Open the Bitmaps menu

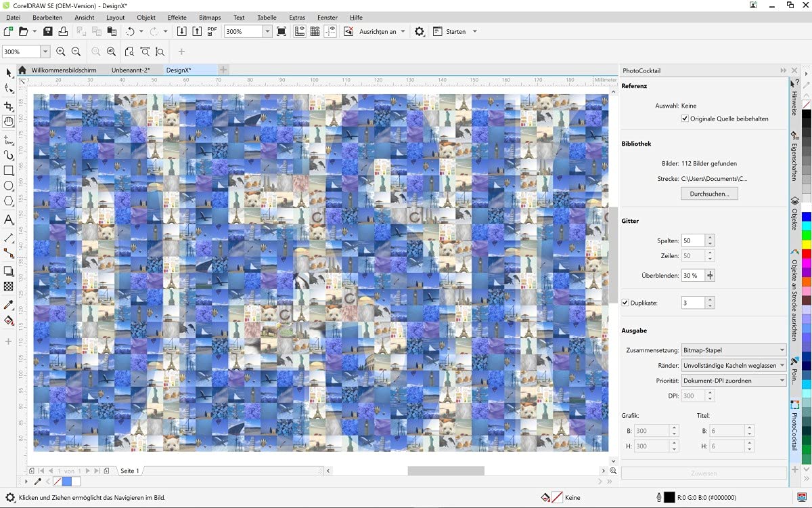coord(210,17)
